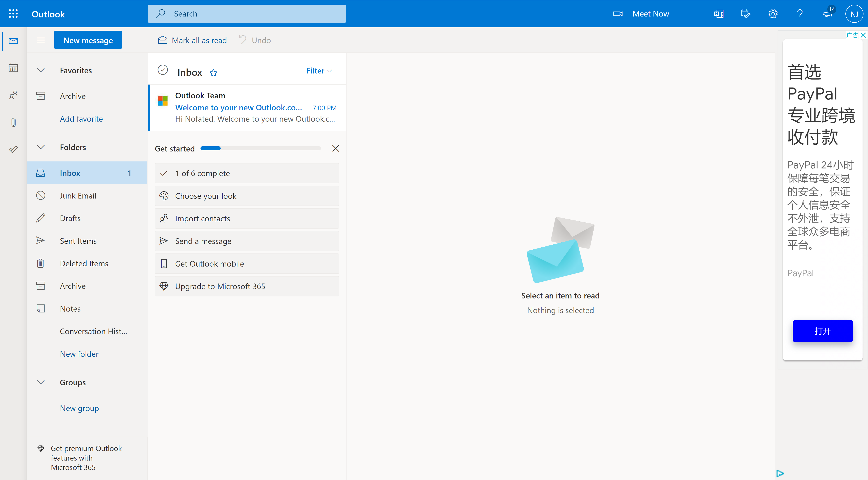
Task: Open Upgrade to Microsoft 365 step
Action: pos(247,286)
